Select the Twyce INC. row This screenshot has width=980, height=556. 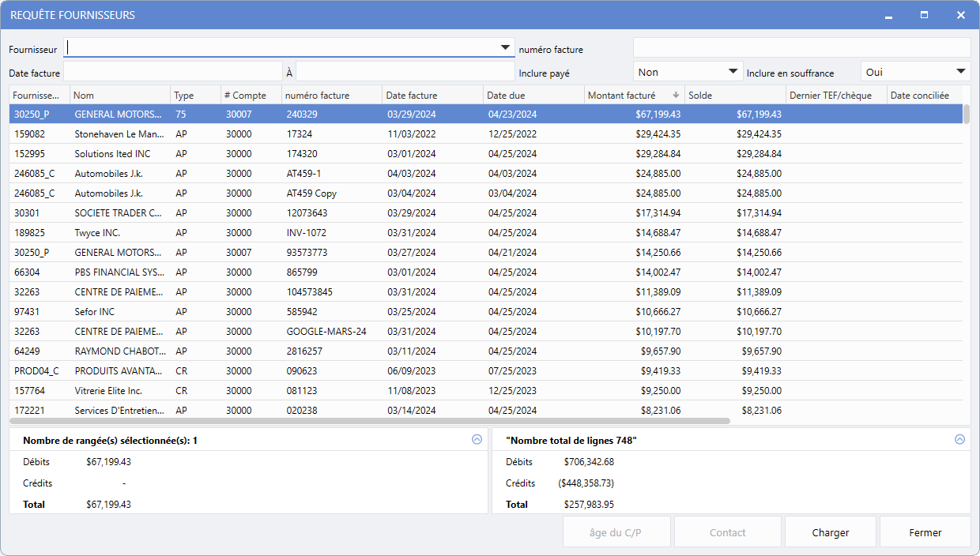coord(486,233)
